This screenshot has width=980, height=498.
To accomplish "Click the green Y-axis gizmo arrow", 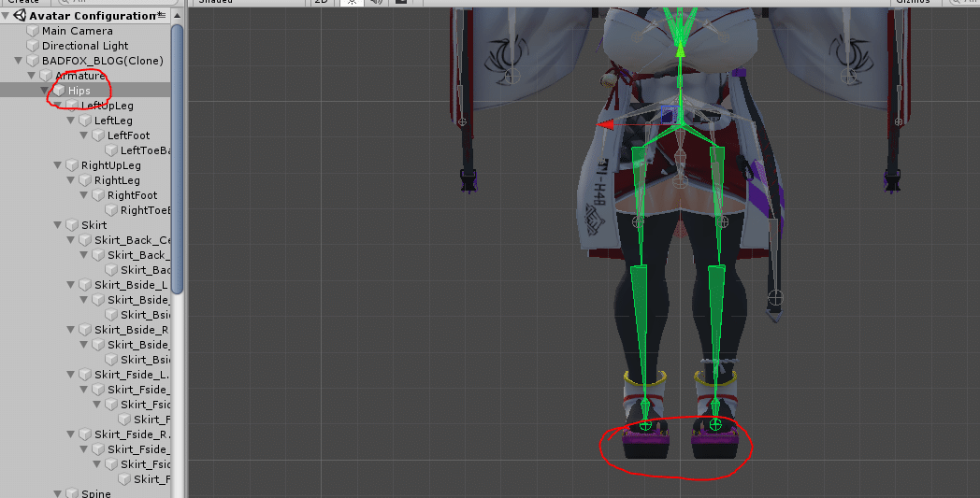I will (x=680, y=51).
